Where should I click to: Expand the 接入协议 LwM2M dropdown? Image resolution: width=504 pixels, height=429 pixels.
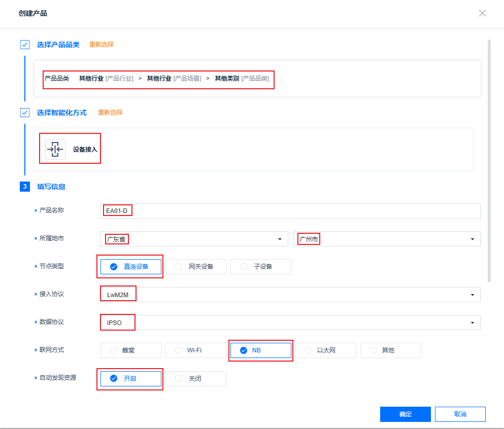click(x=290, y=295)
